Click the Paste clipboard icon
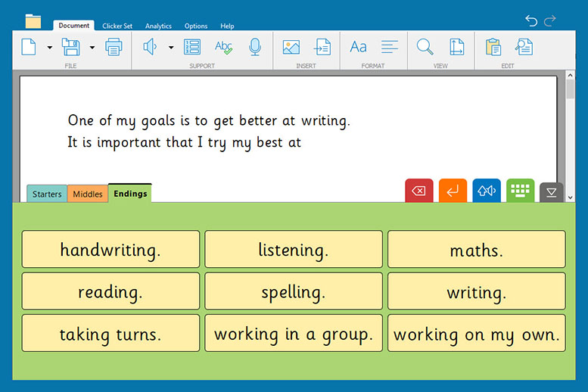The height and width of the screenshot is (392, 588). pyautogui.click(x=493, y=47)
